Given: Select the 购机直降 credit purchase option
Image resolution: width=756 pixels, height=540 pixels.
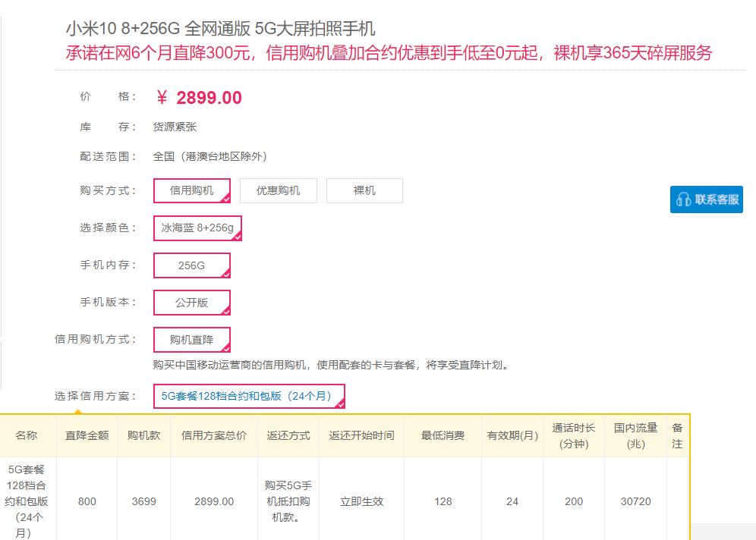Looking at the screenshot, I should [x=191, y=339].
